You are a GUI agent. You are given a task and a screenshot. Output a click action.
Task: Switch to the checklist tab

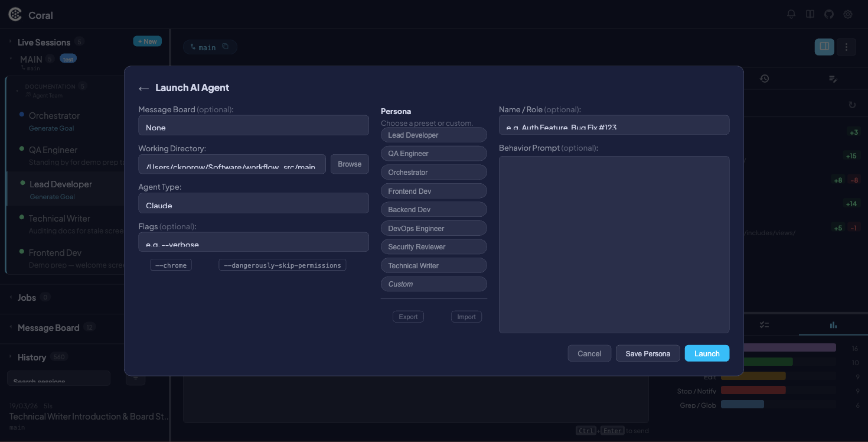764,324
